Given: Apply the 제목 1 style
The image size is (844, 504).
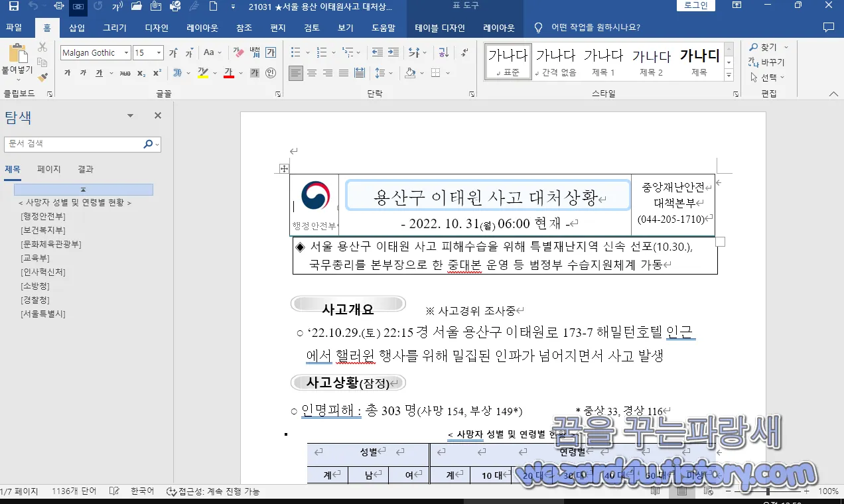Looking at the screenshot, I should pos(603,61).
